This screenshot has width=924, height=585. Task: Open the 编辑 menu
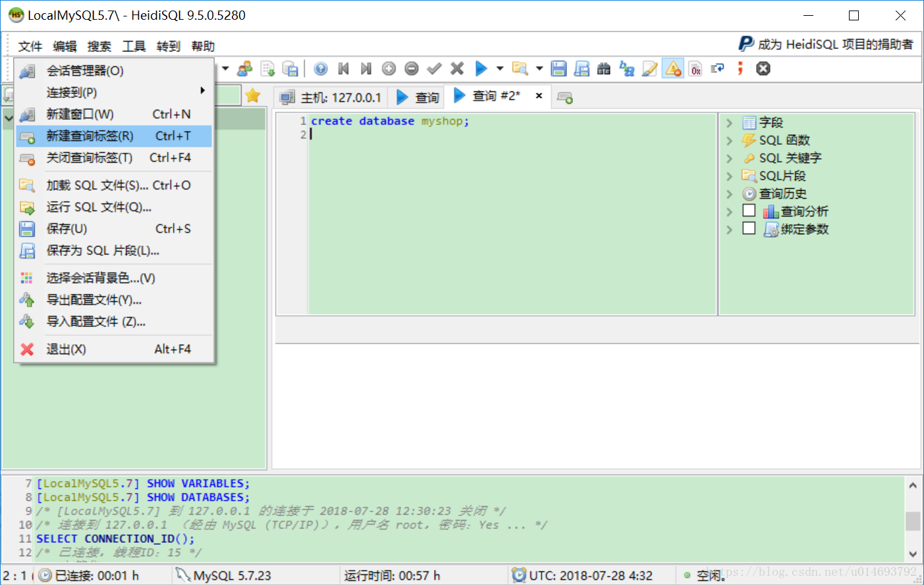click(65, 46)
